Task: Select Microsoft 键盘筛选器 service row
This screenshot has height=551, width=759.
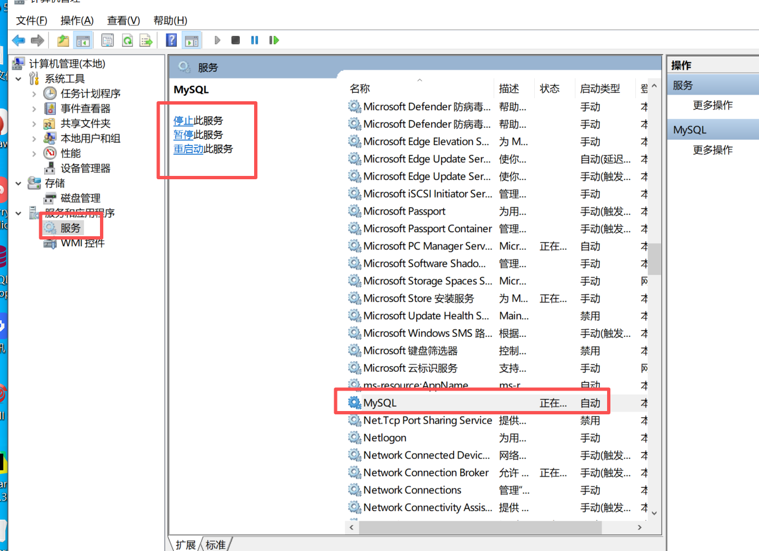Action: click(x=498, y=350)
